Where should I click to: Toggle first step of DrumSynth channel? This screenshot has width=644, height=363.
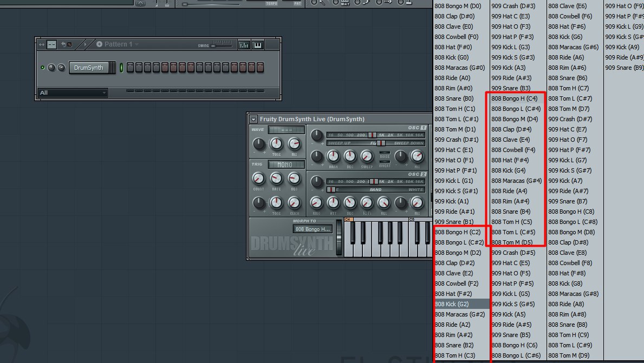(x=130, y=68)
